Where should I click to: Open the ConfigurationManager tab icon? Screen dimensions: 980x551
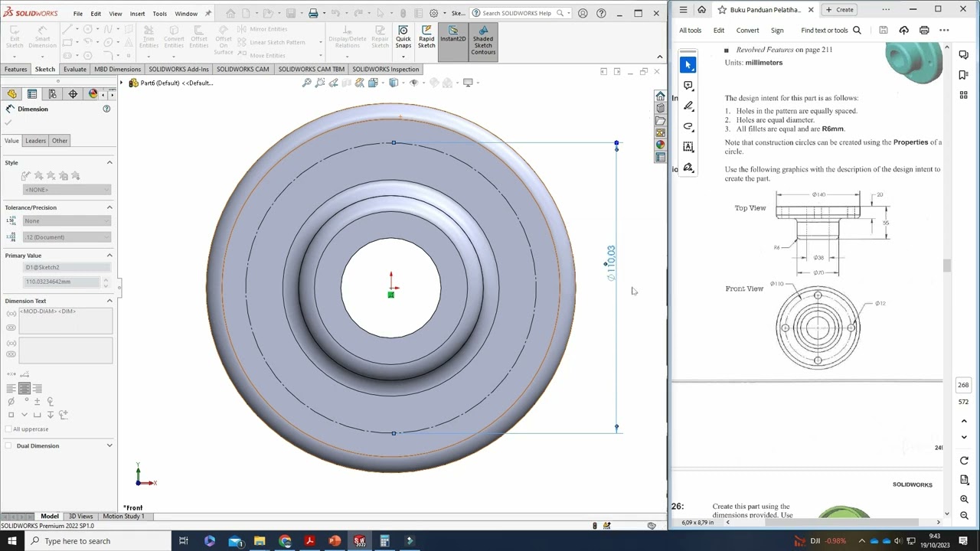(52, 93)
